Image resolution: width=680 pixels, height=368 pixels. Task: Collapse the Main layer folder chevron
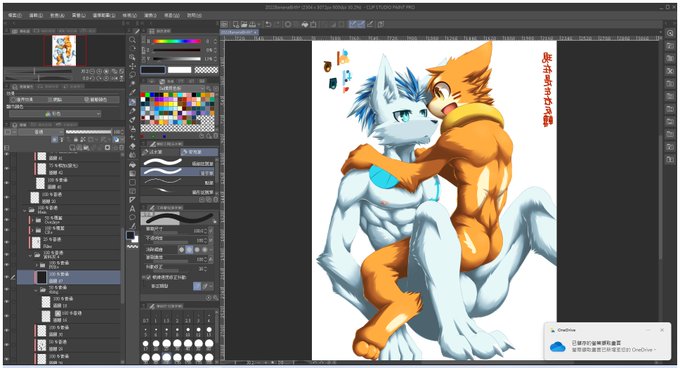coord(24,210)
